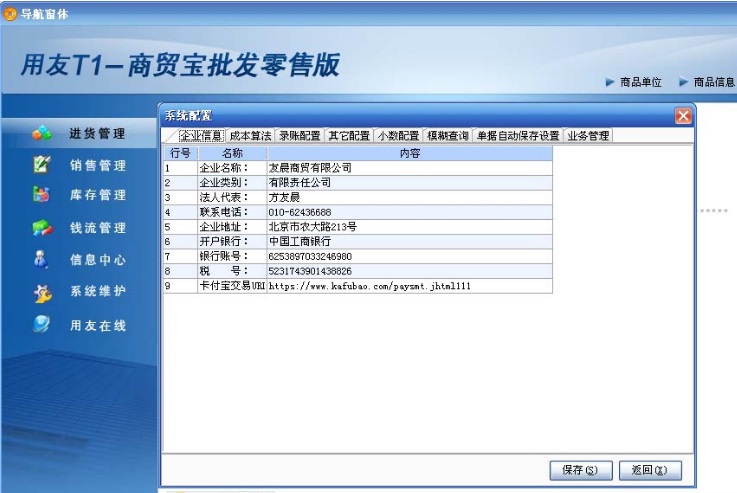Select the 企业类别： label cell
The height and width of the screenshot is (493, 737).
coord(232,182)
